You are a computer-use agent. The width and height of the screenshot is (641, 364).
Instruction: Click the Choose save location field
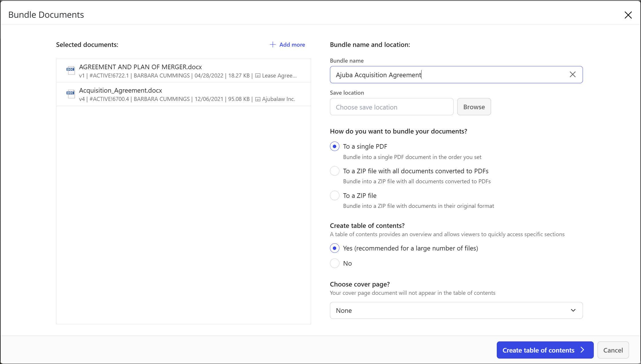point(391,107)
